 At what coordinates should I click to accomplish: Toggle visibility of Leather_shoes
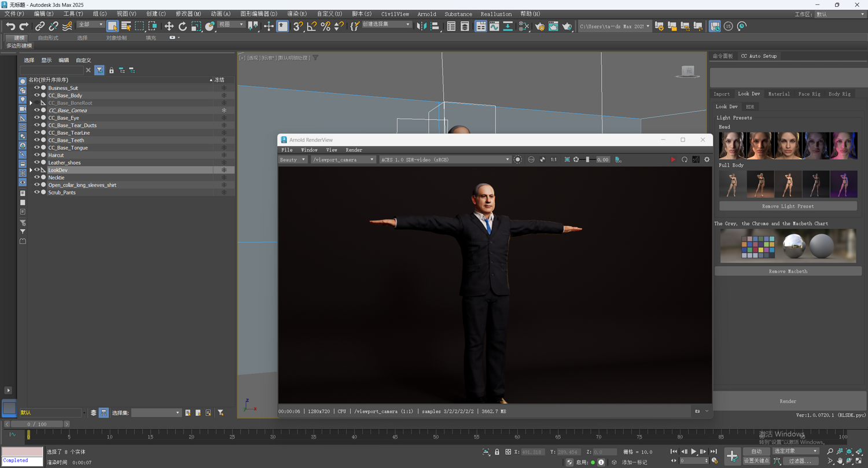click(36, 163)
